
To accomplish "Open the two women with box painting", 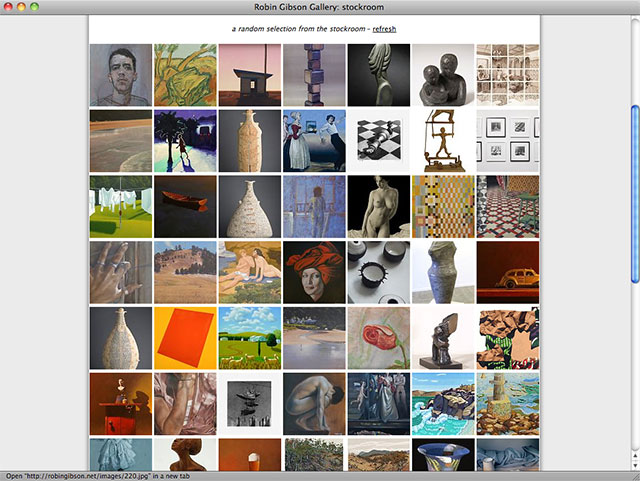I will coord(314,141).
